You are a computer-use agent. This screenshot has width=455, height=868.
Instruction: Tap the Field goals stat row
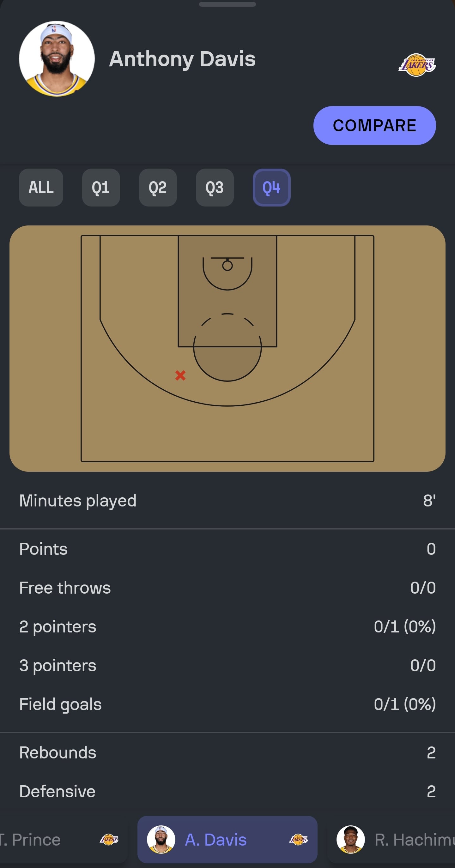[x=227, y=704]
